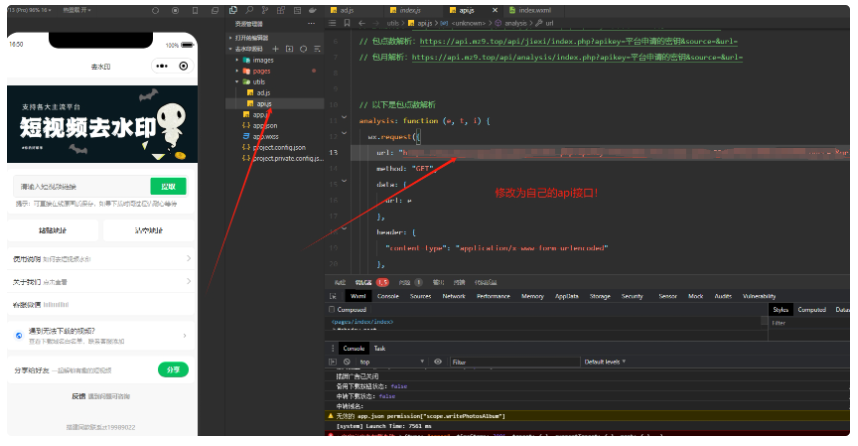Switch to the Network devtools tab
858x446 pixels.
(453, 296)
